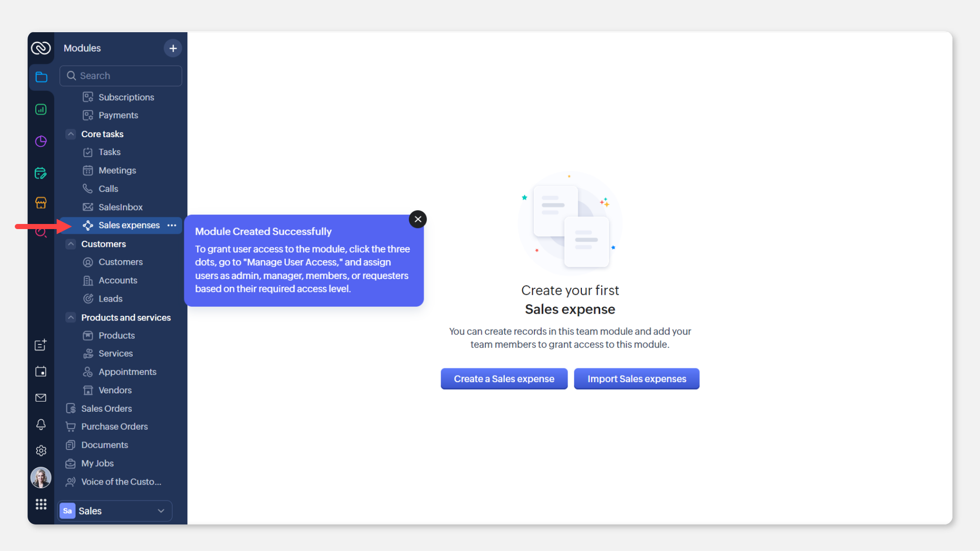This screenshot has height=551, width=980.
Task: Open three-dots menu for Sales expenses
Action: click(172, 226)
